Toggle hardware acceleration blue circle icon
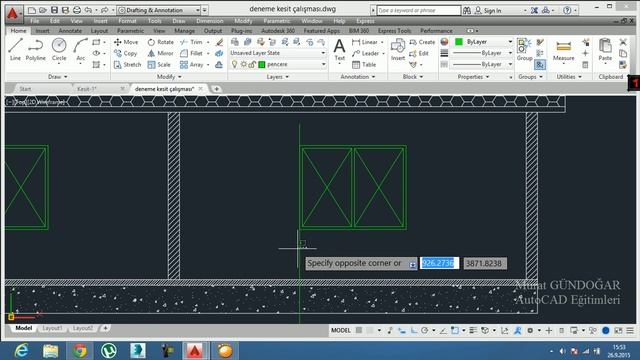The height and width of the screenshot is (360, 640). [x=606, y=330]
